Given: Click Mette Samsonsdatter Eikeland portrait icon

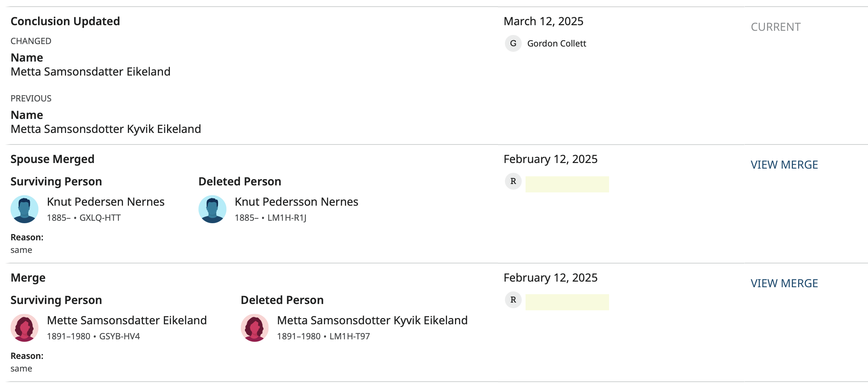Looking at the screenshot, I should pos(24,328).
